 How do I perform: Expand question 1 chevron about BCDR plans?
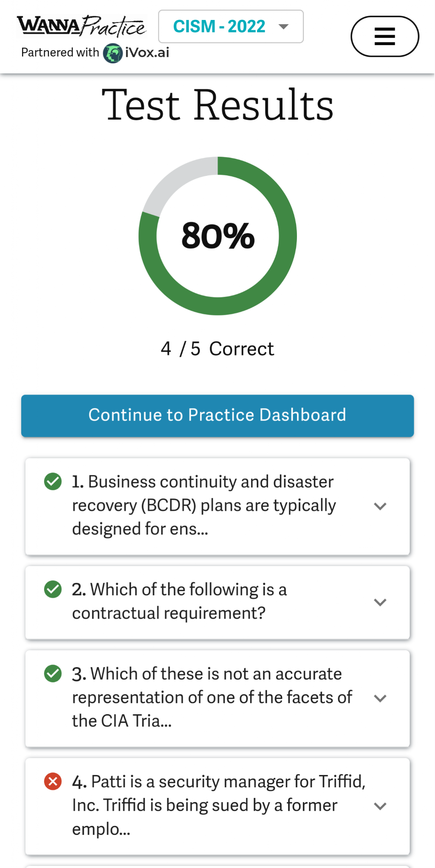coord(380,506)
